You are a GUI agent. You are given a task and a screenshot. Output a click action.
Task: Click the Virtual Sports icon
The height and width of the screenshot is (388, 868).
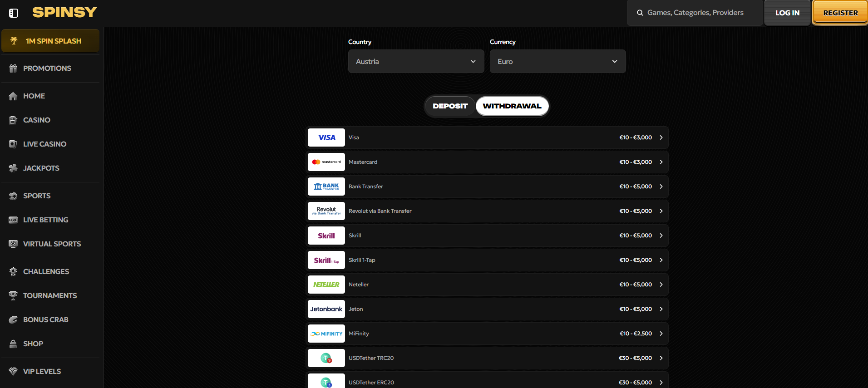[x=13, y=244]
